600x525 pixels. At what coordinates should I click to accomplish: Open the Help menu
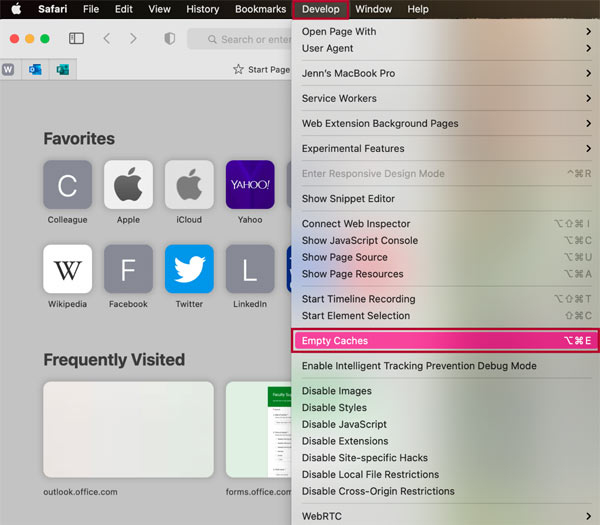pyautogui.click(x=417, y=9)
